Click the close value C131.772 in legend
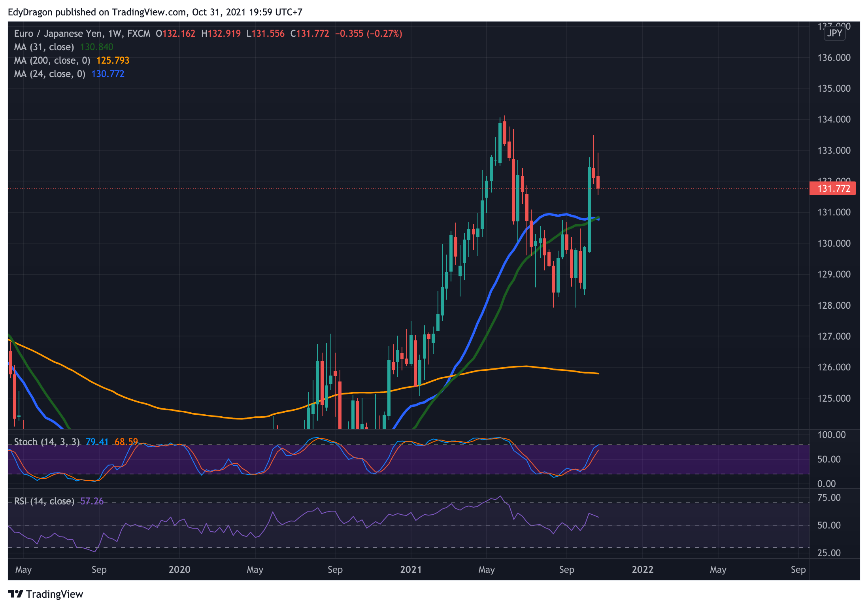The image size is (868, 608). 310,34
